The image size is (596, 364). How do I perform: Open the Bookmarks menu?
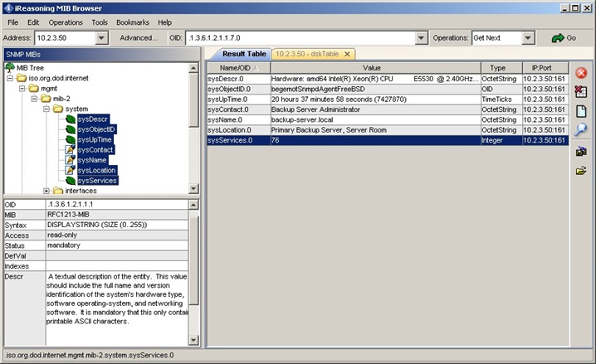(133, 22)
